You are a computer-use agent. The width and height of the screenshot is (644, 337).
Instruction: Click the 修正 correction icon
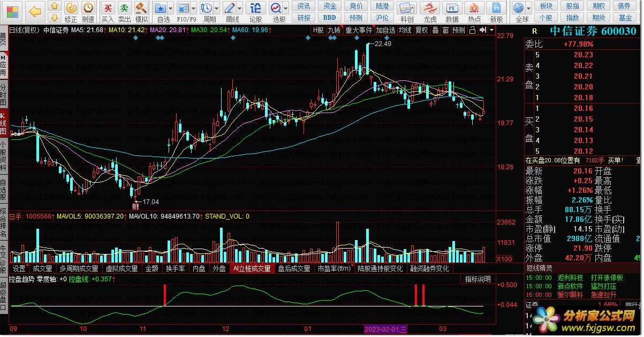tap(71, 8)
